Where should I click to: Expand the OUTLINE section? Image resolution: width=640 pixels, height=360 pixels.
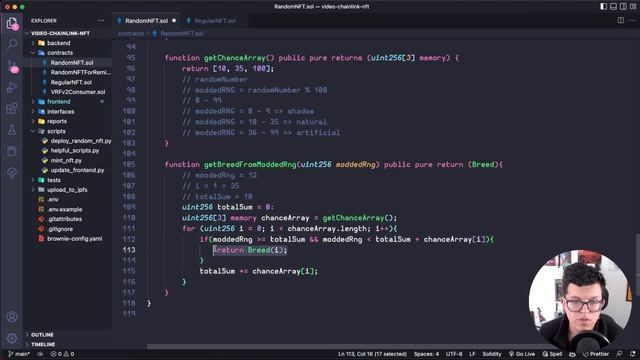pyautogui.click(x=42, y=335)
